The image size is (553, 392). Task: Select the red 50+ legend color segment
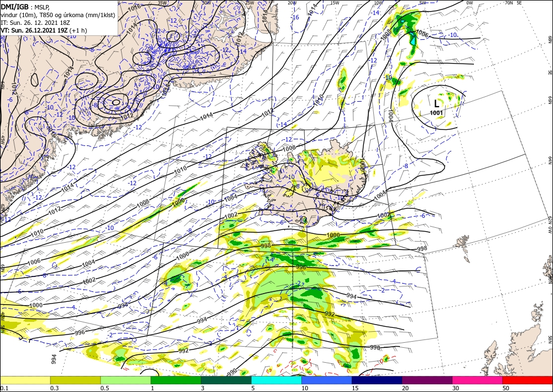[x=528, y=380]
